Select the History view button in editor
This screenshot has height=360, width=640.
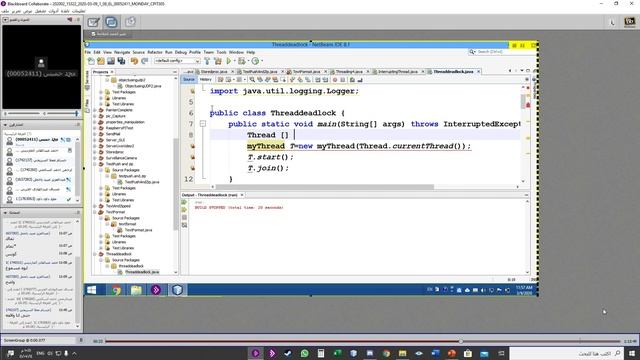pyautogui.click(x=205, y=80)
